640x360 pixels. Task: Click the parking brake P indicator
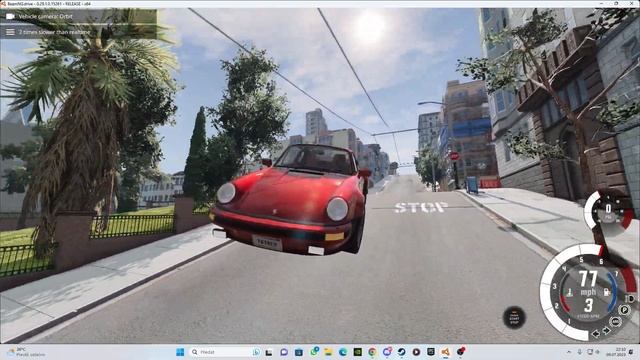[624, 310]
